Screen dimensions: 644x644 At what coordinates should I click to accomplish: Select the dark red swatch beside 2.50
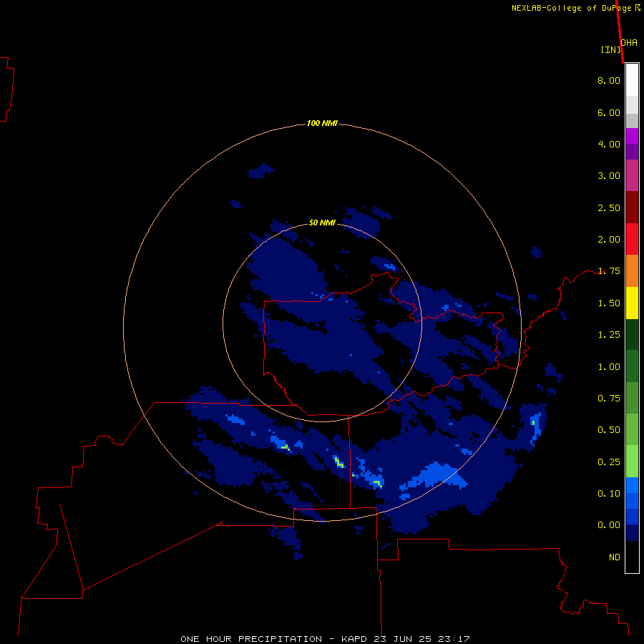632,208
